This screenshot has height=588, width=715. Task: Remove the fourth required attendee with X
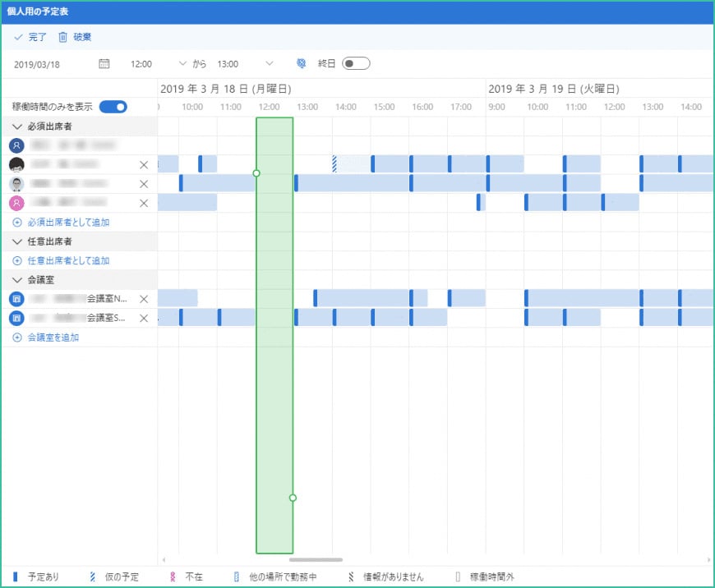(144, 203)
